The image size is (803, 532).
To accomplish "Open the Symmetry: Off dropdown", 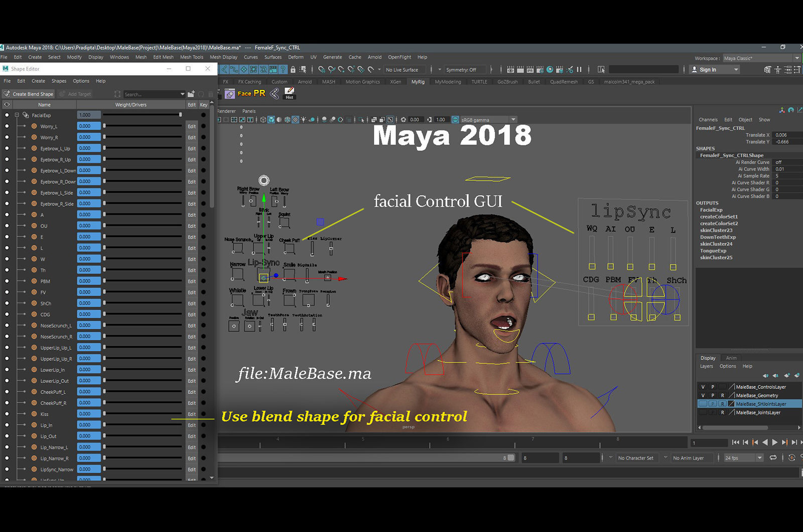I will 464,70.
